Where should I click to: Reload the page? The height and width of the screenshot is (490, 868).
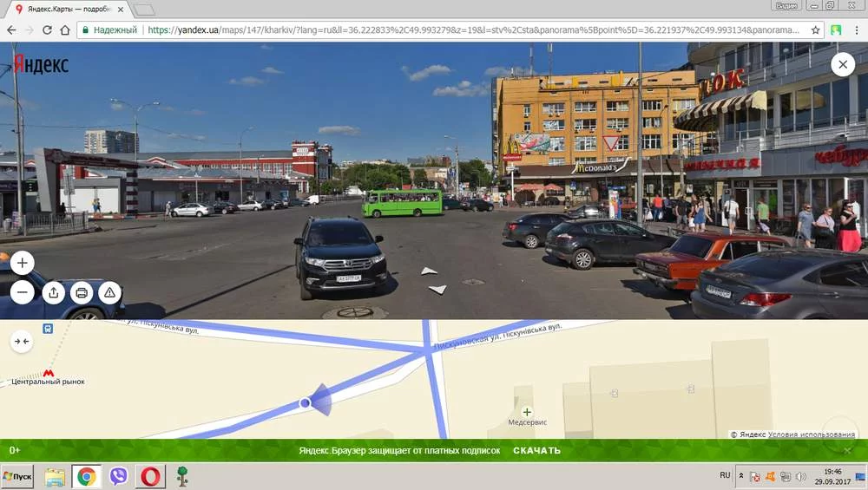coord(47,29)
